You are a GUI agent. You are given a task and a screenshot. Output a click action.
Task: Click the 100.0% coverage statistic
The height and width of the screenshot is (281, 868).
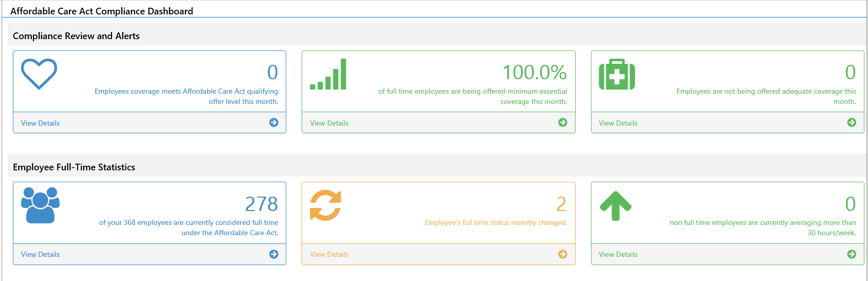534,72
